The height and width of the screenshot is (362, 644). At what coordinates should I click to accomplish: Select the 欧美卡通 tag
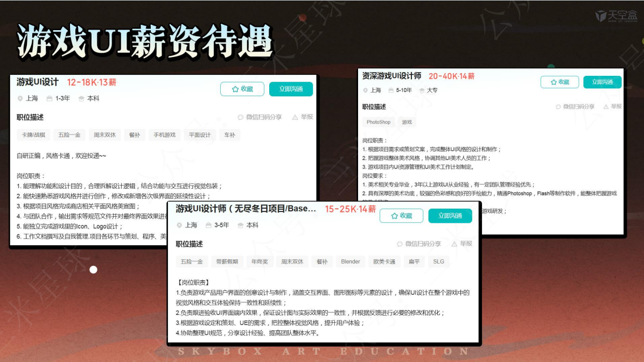(x=384, y=262)
